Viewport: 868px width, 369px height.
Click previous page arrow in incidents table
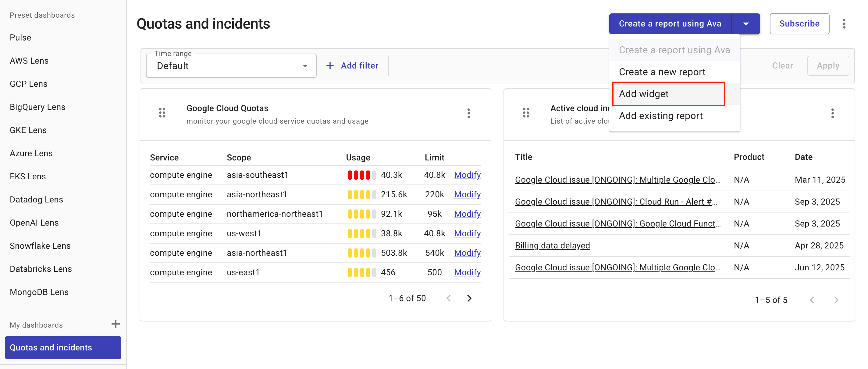pyautogui.click(x=812, y=300)
